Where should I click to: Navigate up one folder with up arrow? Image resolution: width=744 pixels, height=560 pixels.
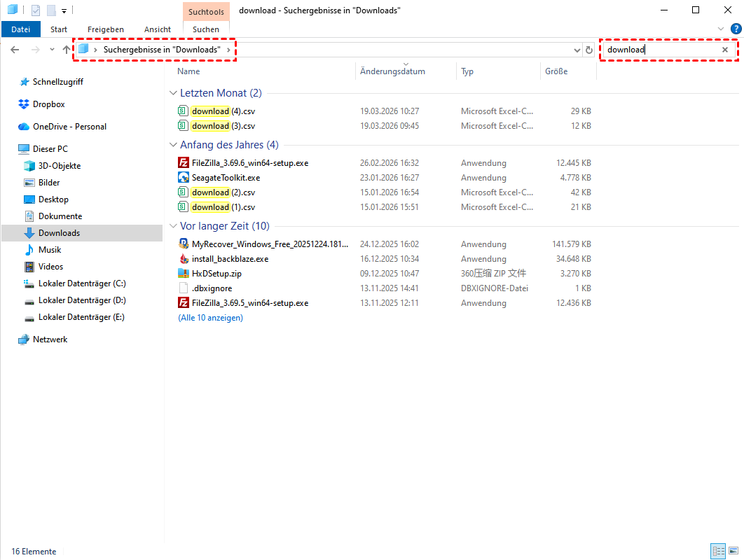coord(67,50)
